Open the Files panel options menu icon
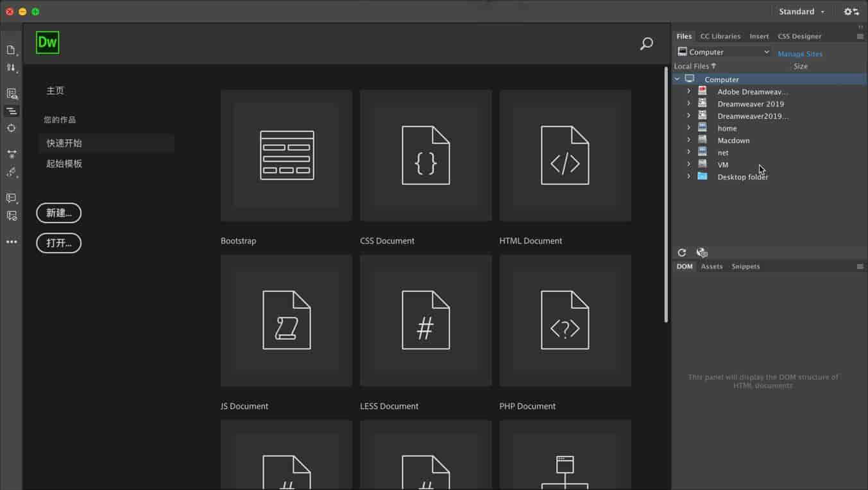The width and height of the screenshot is (868, 490). point(860,37)
